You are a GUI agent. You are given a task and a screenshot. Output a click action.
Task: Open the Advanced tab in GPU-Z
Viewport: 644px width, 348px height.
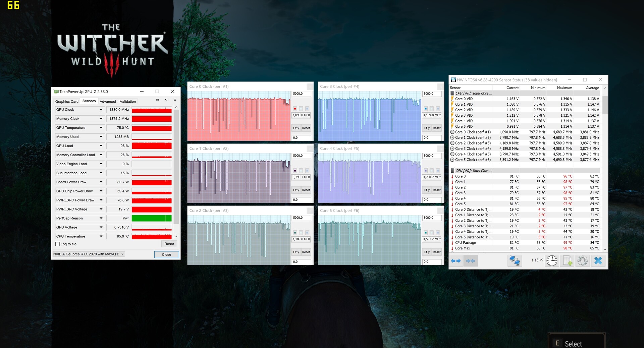point(108,101)
